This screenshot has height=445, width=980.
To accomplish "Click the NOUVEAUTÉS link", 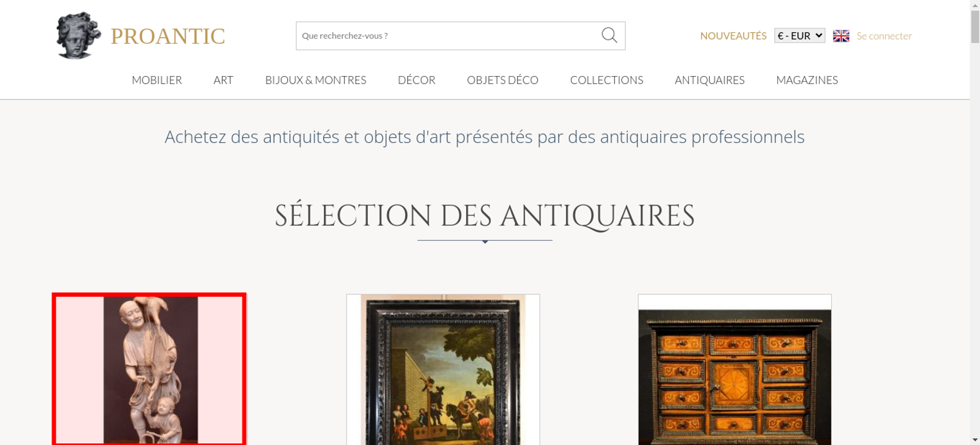I will pyautogui.click(x=733, y=36).
